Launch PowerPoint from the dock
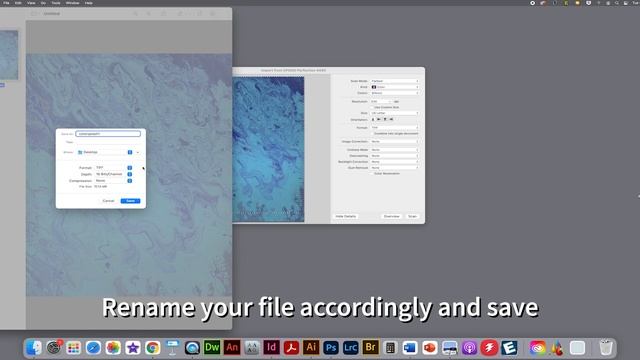 [x=430, y=348]
